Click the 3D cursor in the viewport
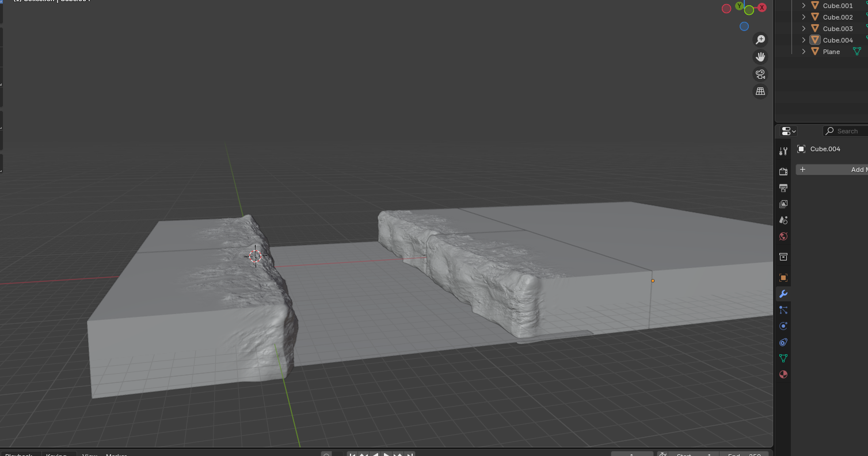868x456 pixels. 255,256
